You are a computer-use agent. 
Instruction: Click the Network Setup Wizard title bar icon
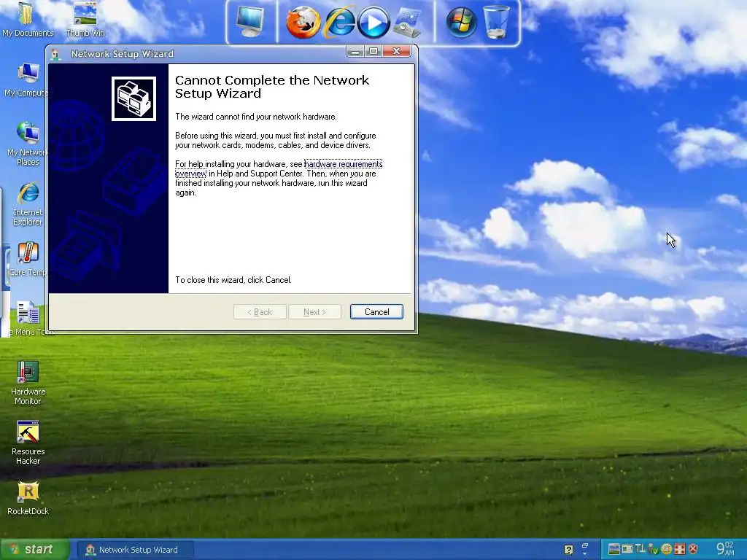tap(55, 54)
